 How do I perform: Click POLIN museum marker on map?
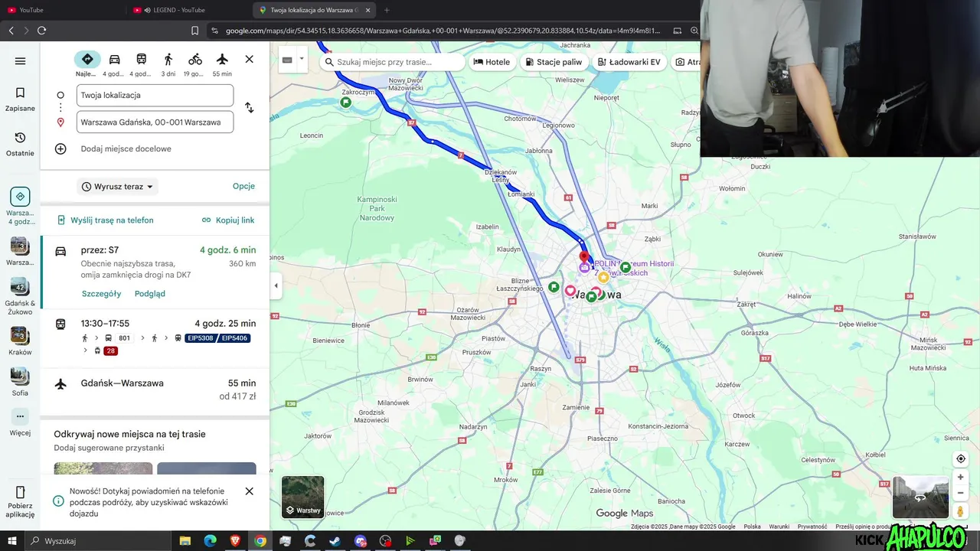[x=585, y=268]
